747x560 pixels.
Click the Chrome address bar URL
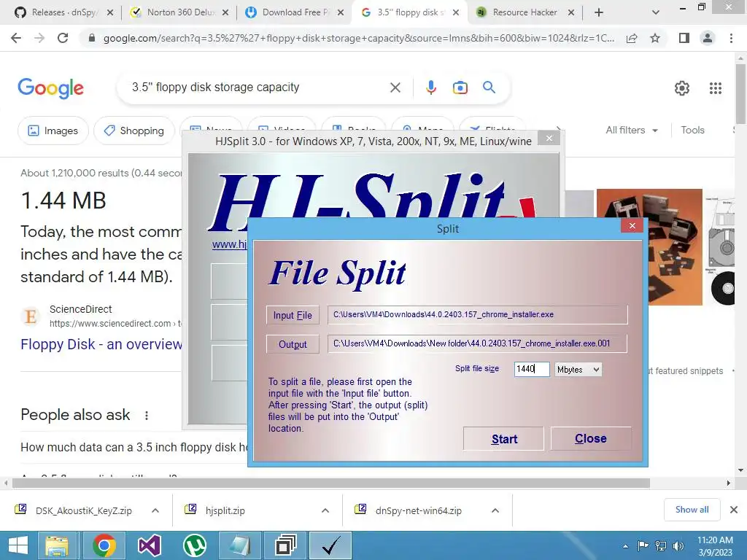click(358, 38)
